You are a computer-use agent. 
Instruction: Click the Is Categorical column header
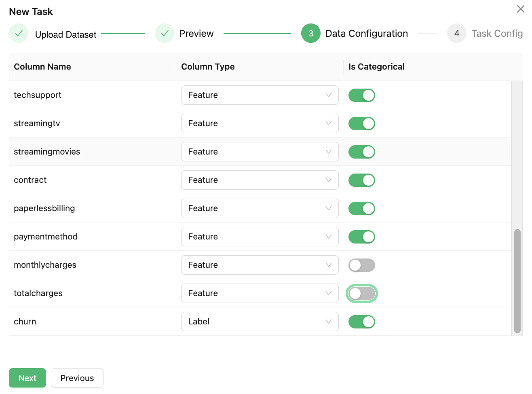coord(376,67)
